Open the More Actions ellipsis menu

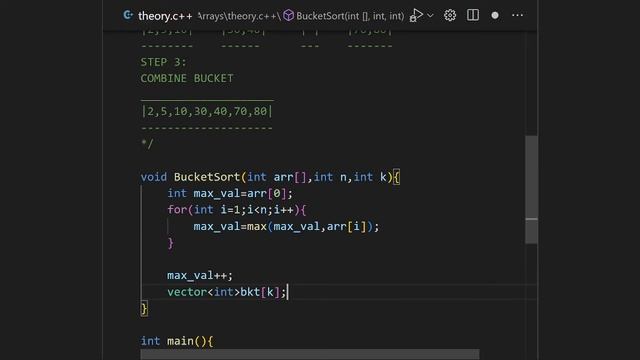coord(517,15)
